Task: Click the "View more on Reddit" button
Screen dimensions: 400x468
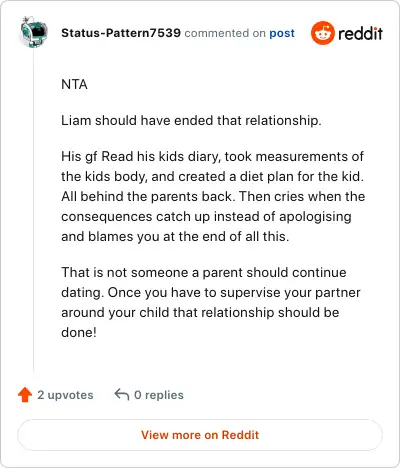Action: pyautogui.click(x=200, y=435)
